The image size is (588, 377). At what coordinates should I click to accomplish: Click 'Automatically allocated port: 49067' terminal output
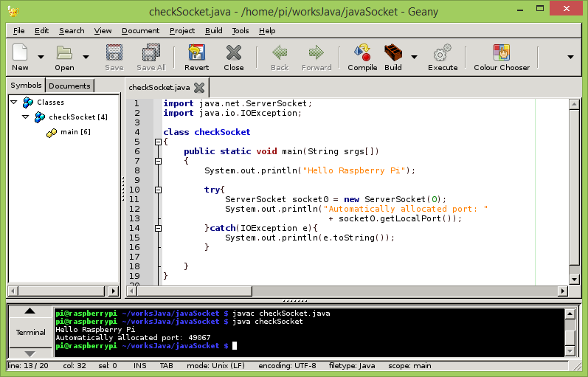pos(133,338)
